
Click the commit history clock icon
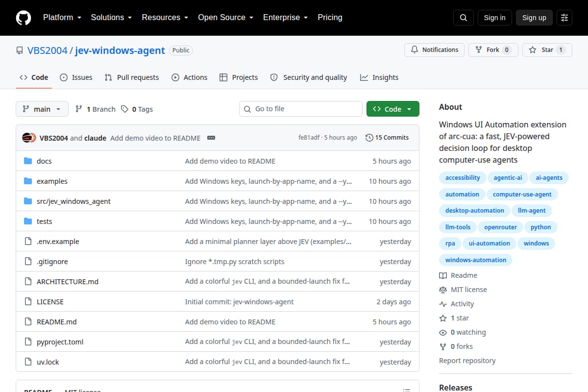pos(369,138)
